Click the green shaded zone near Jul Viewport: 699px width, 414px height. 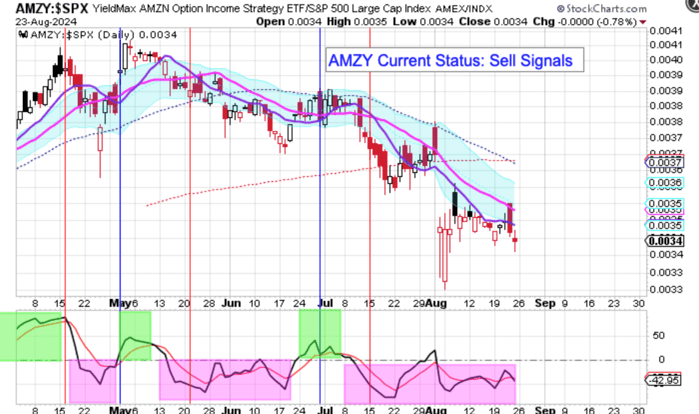320,331
